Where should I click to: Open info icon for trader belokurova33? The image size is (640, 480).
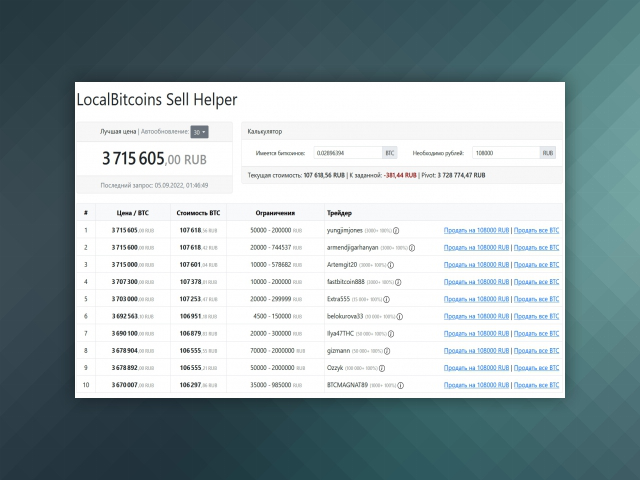coord(400,316)
